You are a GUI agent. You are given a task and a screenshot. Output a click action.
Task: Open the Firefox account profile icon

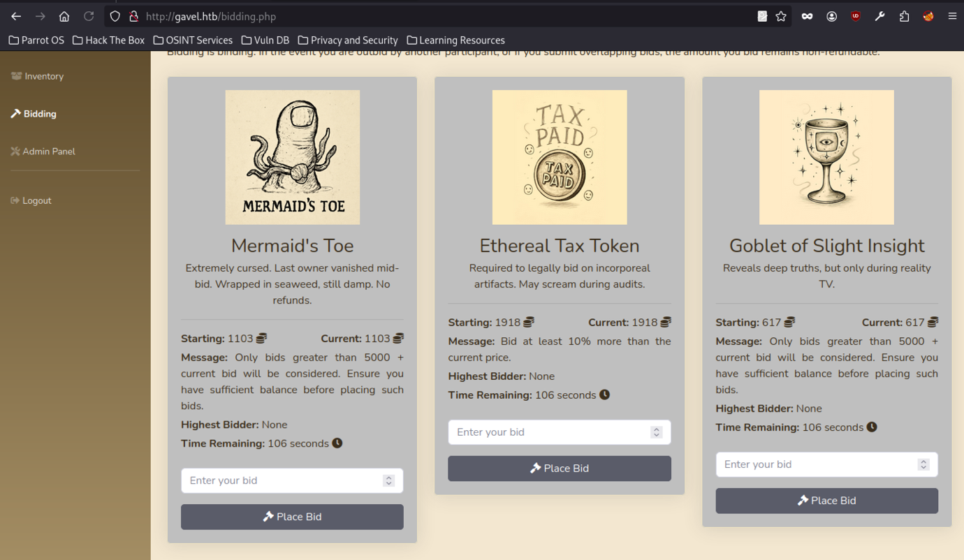pos(831,16)
